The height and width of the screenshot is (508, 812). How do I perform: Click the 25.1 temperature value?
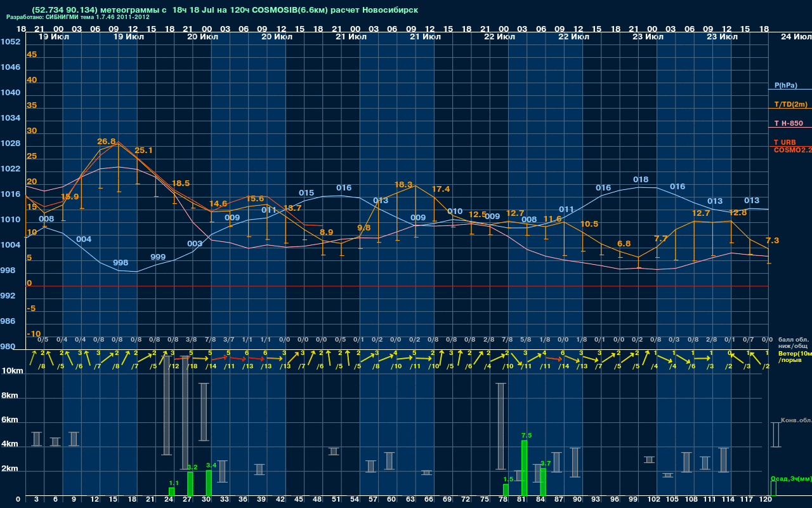coord(144,150)
